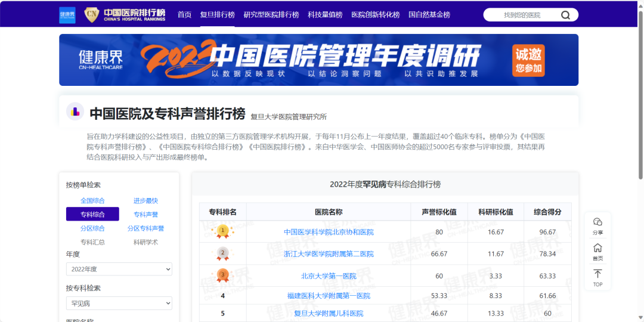This screenshot has height=322, width=644.
Task: Click rank number 4 cell
Action: coord(222,296)
